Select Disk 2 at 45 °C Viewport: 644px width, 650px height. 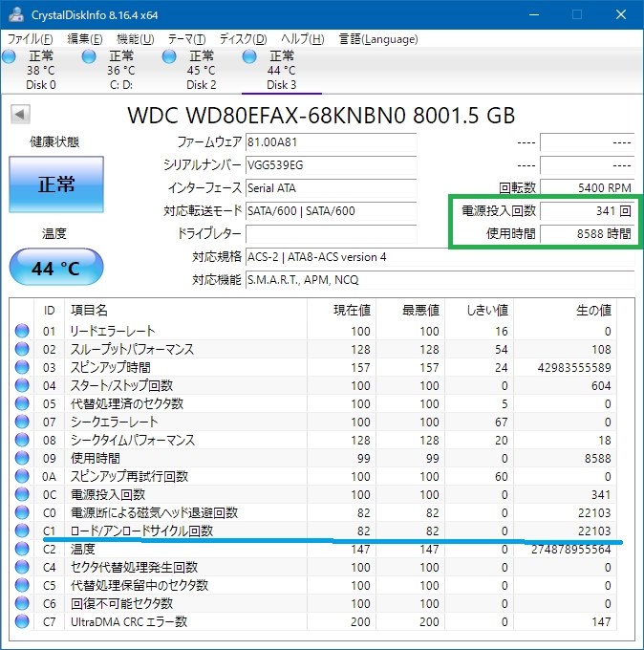[201, 70]
